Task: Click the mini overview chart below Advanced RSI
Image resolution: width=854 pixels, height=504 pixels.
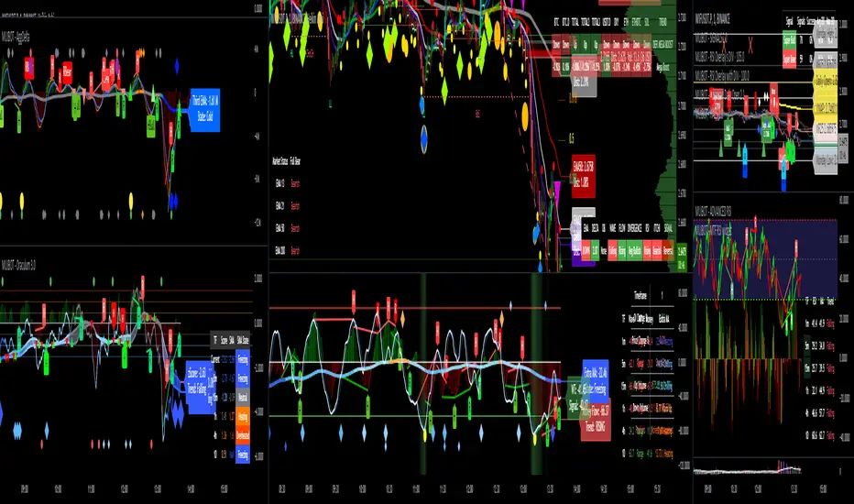Action: click(749, 469)
